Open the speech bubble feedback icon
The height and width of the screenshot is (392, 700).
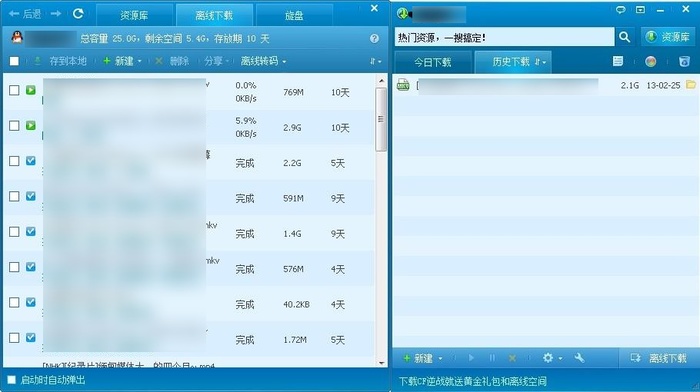pos(620,9)
